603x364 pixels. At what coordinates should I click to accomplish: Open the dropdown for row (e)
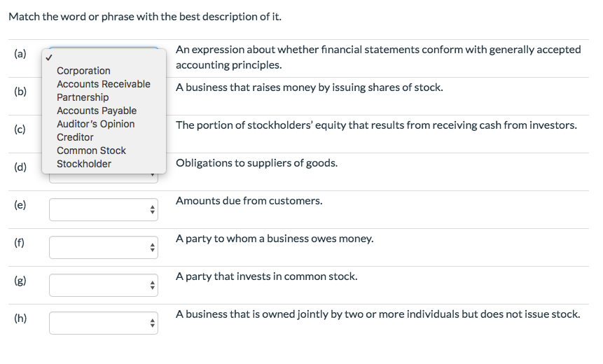(104, 209)
